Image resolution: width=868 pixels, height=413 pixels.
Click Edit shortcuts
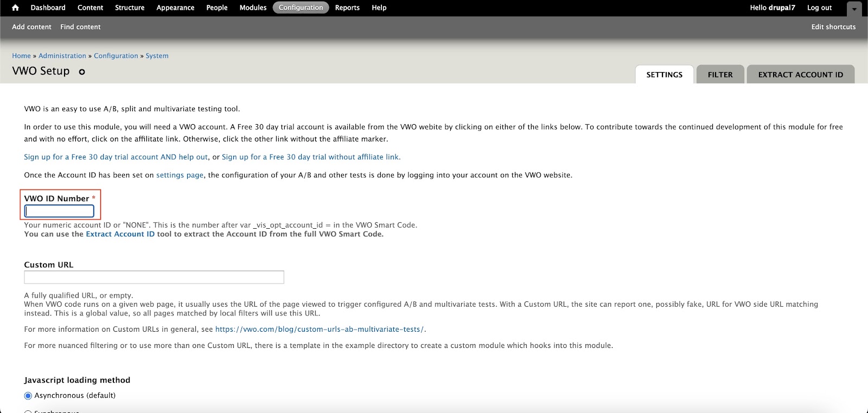click(x=833, y=27)
